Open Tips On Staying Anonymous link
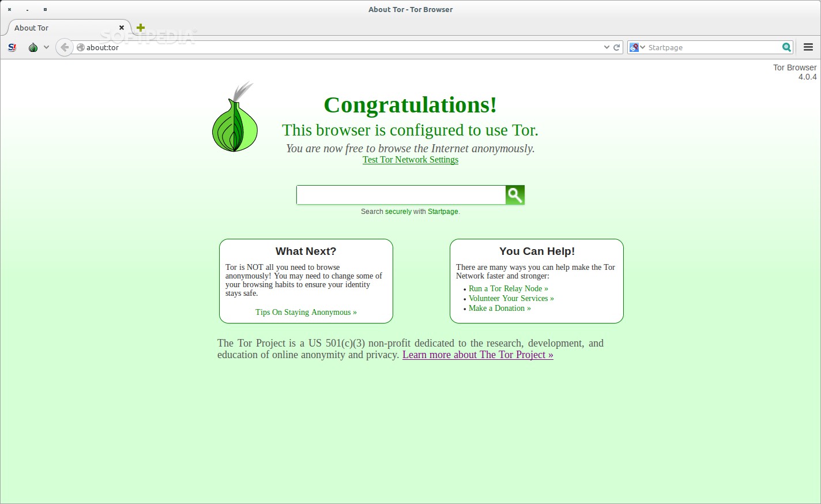This screenshot has width=821, height=504. [306, 312]
